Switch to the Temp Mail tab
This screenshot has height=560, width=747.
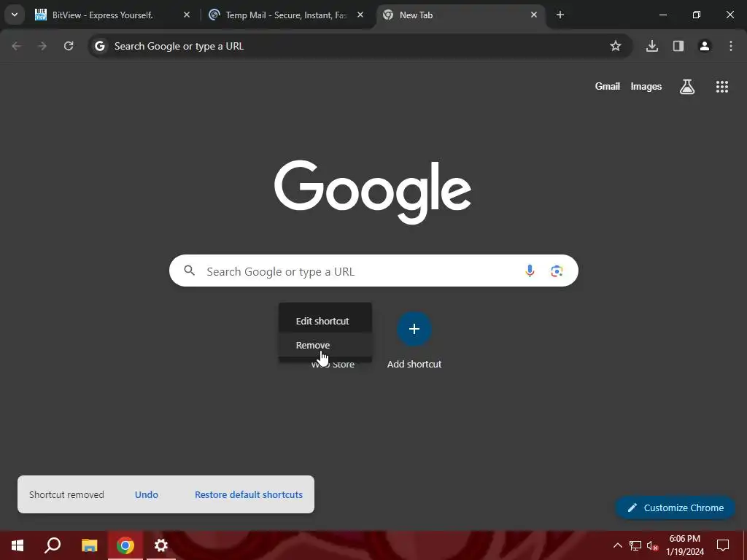(286, 15)
